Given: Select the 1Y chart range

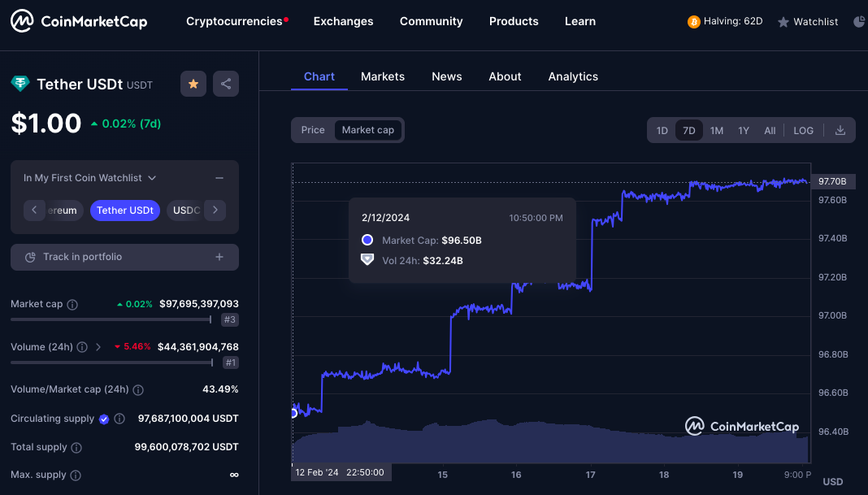Looking at the screenshot, I should point(744,131).
